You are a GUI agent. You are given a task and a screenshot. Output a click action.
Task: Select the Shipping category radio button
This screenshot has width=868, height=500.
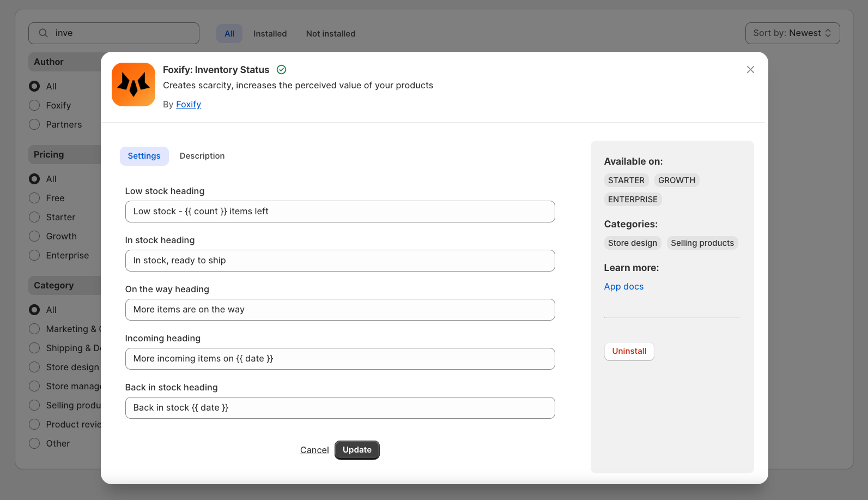click(x=34, y=348)
